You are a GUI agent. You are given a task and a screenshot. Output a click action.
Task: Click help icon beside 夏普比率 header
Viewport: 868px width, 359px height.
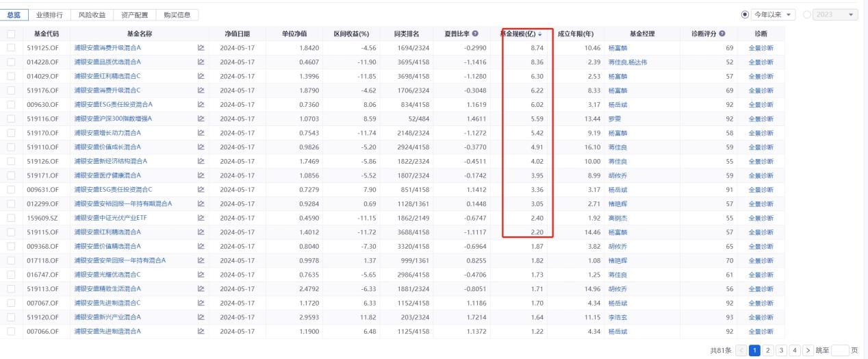pyautogui.click(x=475, y=34)
